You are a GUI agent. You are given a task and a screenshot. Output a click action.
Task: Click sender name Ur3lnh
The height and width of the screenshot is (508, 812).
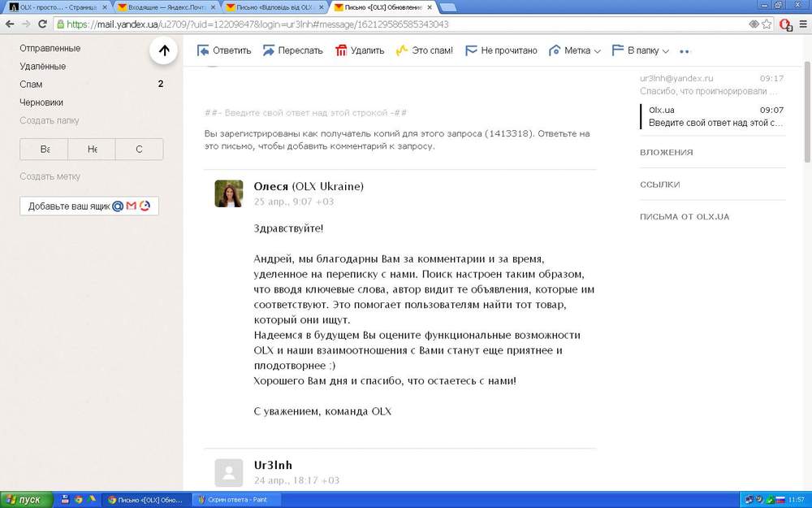[273, 465]
